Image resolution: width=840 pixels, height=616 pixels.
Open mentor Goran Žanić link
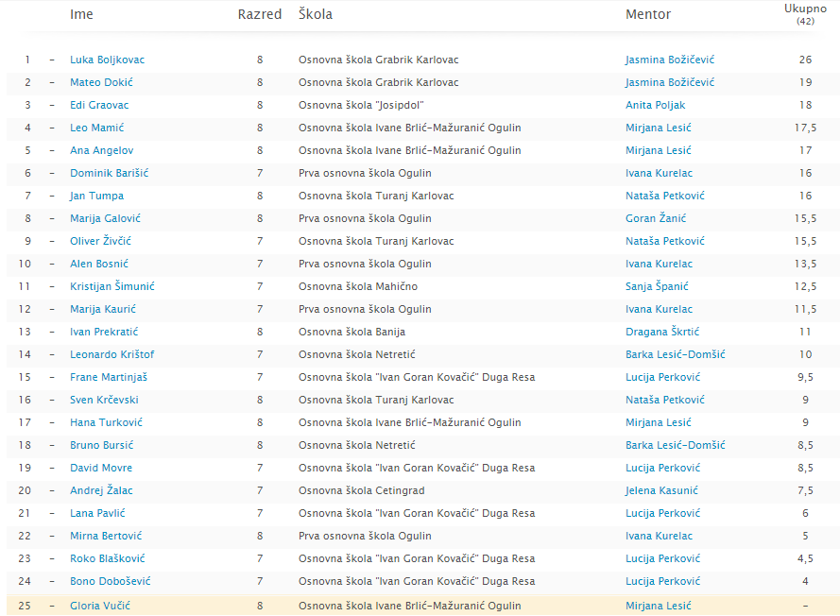coord(656,218)
